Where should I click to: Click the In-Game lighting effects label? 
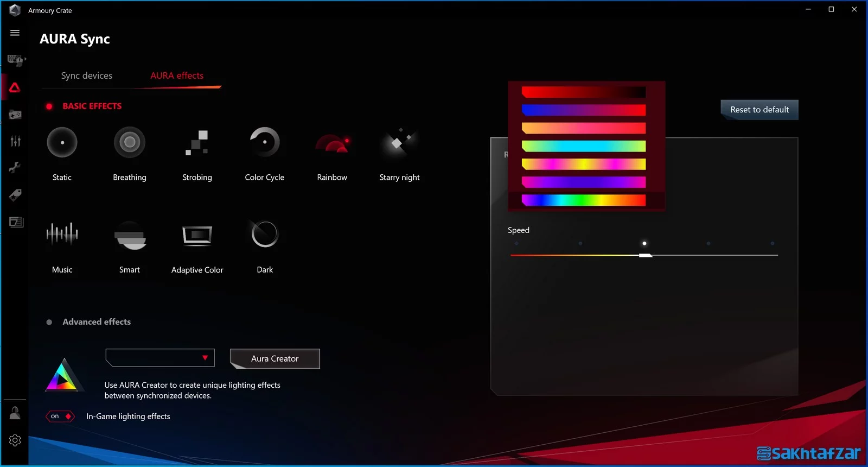coord(128,416)
